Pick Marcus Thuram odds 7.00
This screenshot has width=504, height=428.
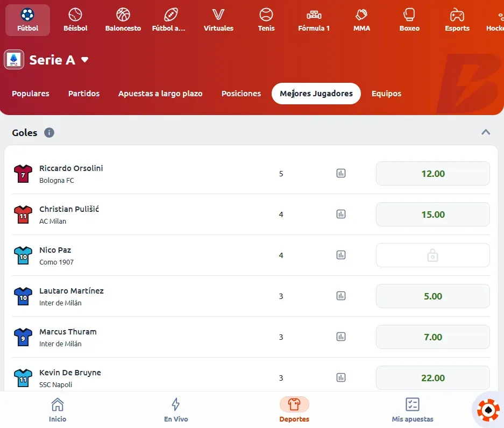coord(432,337)
